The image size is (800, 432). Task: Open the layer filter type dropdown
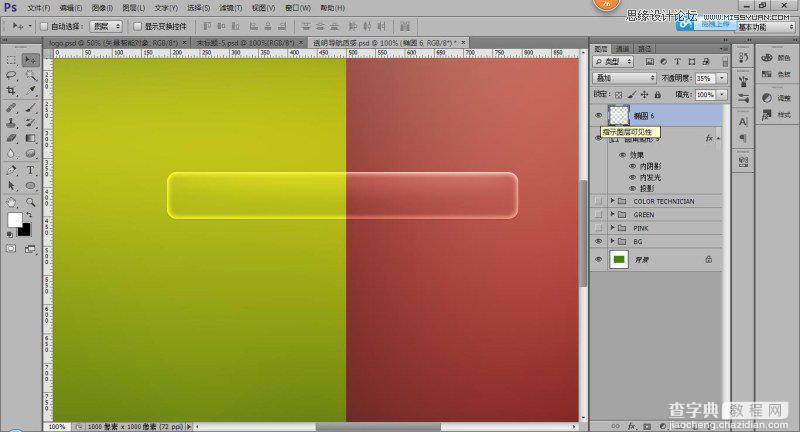[613, 62]
